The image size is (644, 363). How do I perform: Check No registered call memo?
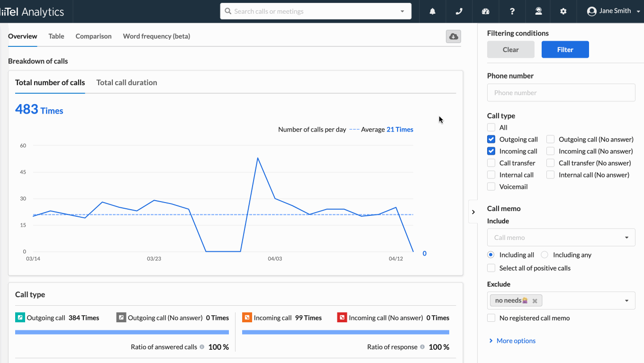pos(491,318)
